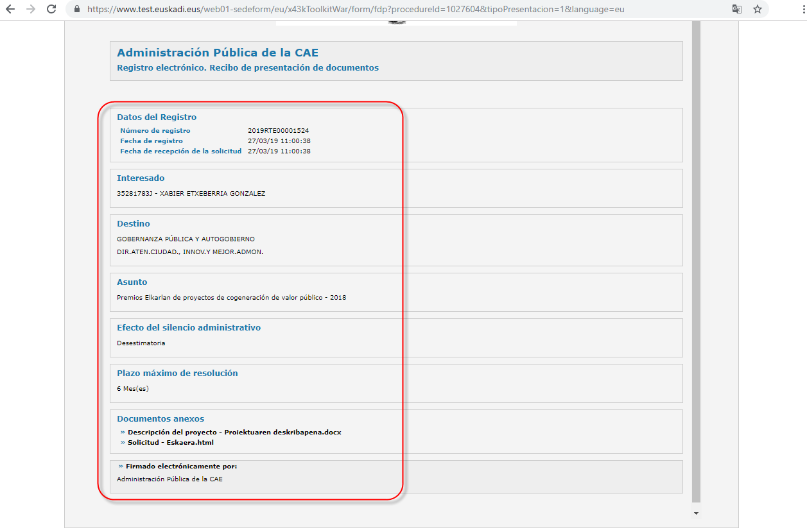The image size is (807, 532).
Task: Open Descripción del proyecto .docx attachment
Action: pos(234,433)
